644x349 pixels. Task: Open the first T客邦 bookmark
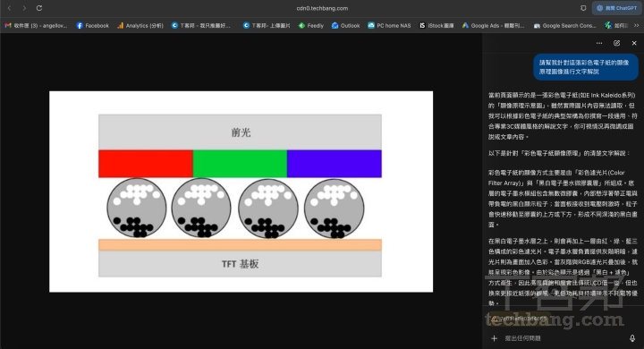(x=201, y=25)
